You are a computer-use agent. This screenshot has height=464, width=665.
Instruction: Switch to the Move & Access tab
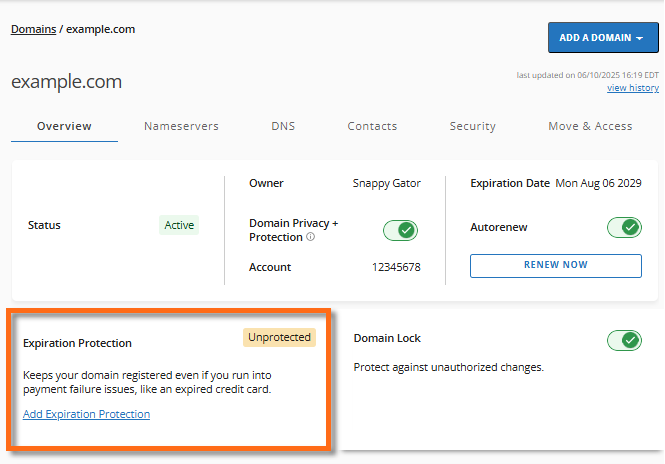click(590, 127)
